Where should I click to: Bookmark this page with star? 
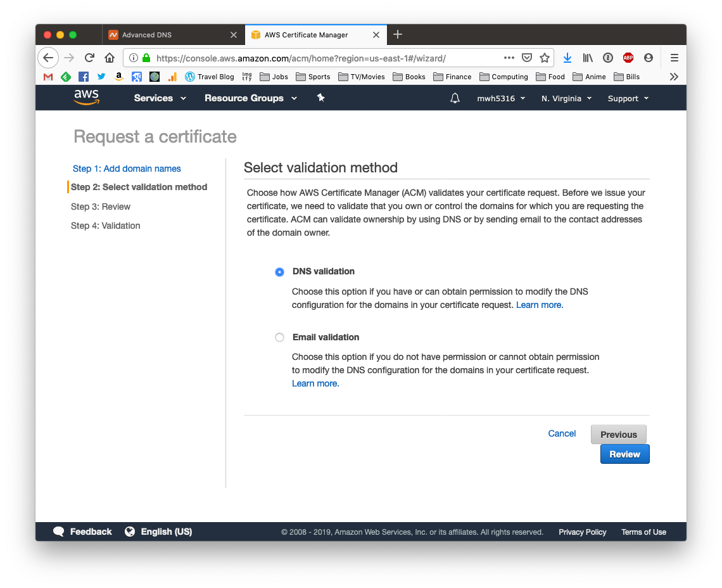[x=545, y=58]
